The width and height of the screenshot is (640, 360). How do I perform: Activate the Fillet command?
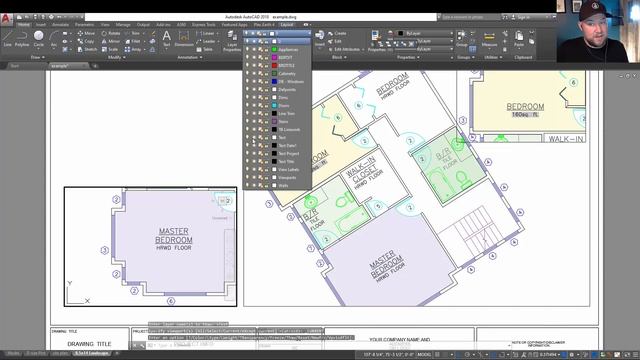[133, 41]
